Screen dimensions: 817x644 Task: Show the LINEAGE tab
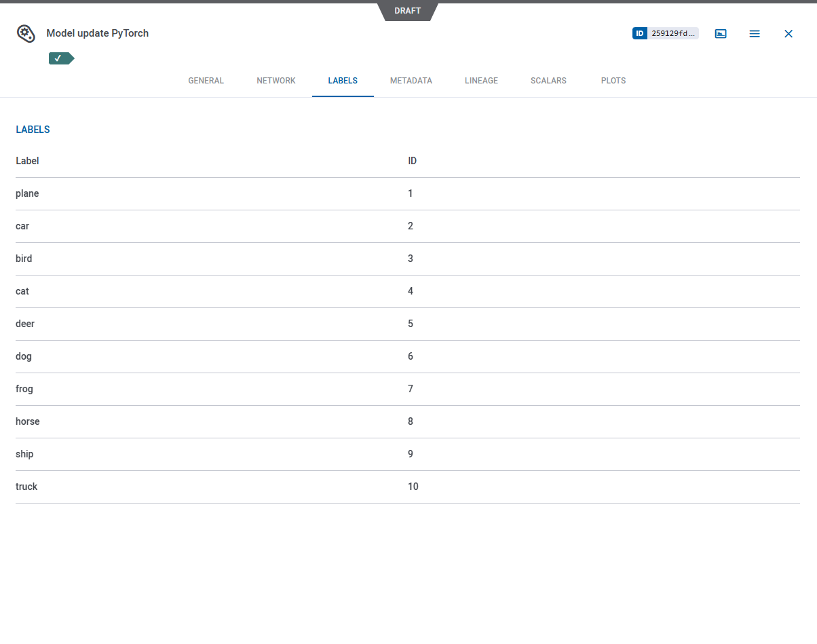(481, 81)
